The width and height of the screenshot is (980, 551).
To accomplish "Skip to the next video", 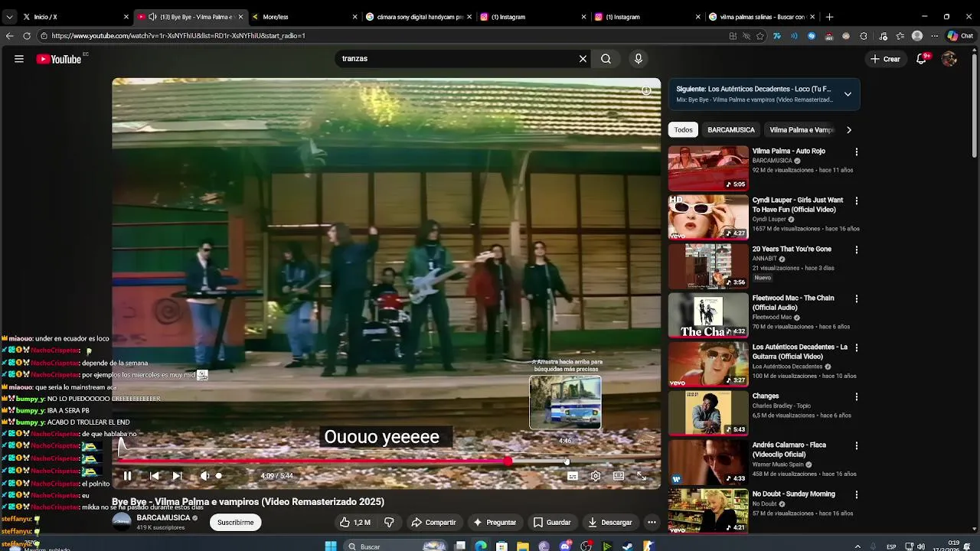I will (x=177, y=476).
